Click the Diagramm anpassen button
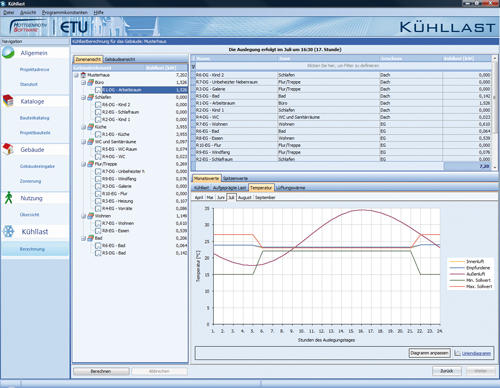The image size is (500, 388). (429, 353)
